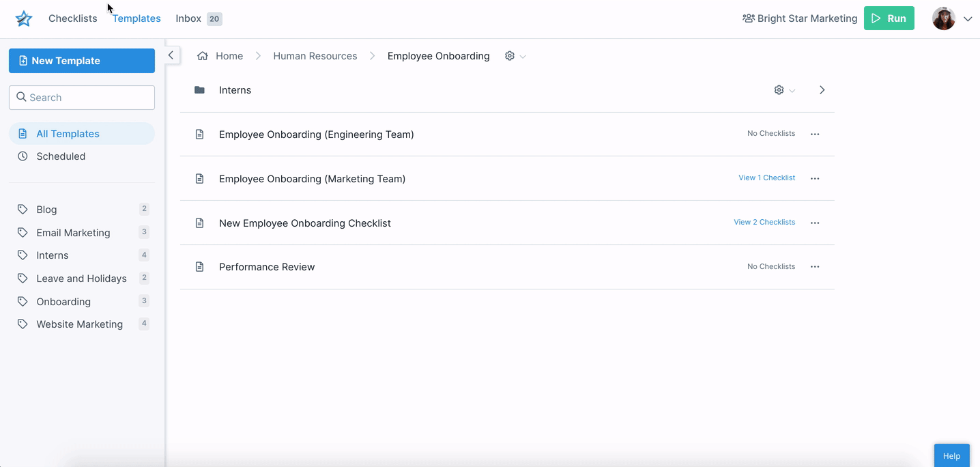The width and height of the screenshot is (980, 467).
Task: Open Employee Onboarding (Marketing Team) template
Action: tap(312, 179)
